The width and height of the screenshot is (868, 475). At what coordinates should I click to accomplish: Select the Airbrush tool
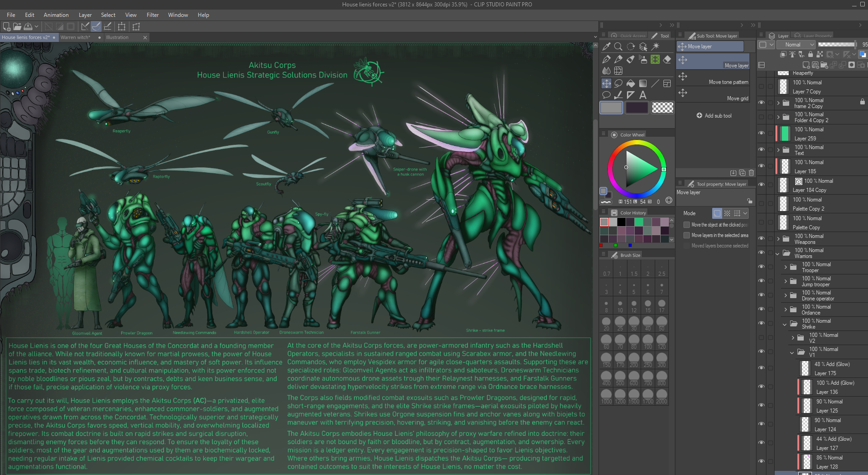(x=643, y=59)
